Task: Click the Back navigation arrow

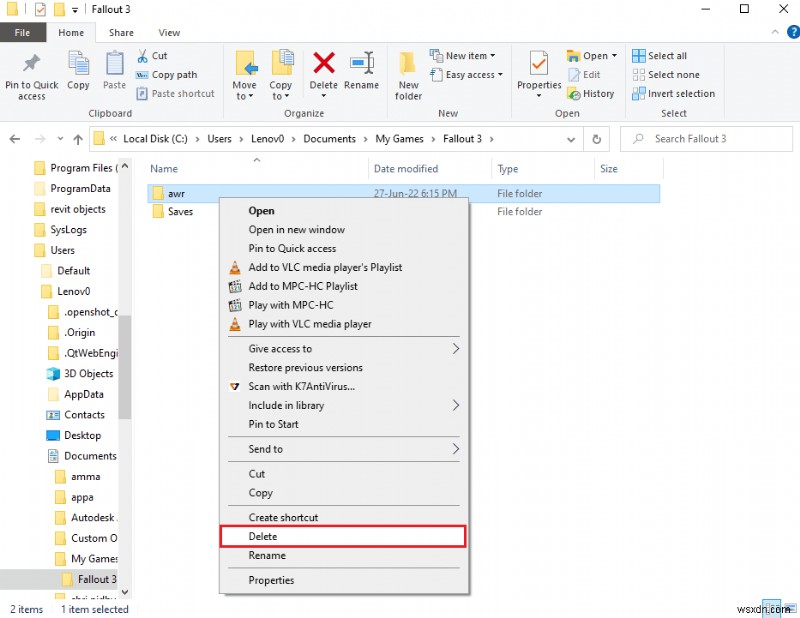Action: 15,139
